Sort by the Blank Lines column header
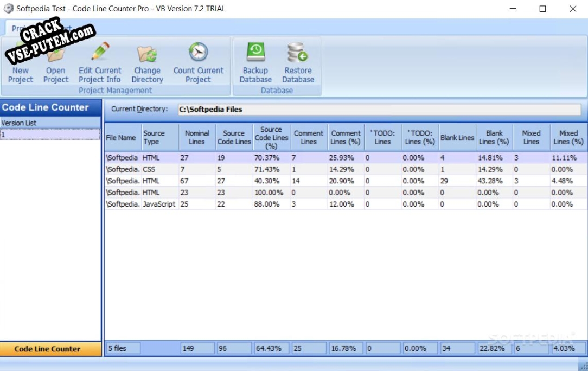This screenshot has width=588, height=371. 457,137
